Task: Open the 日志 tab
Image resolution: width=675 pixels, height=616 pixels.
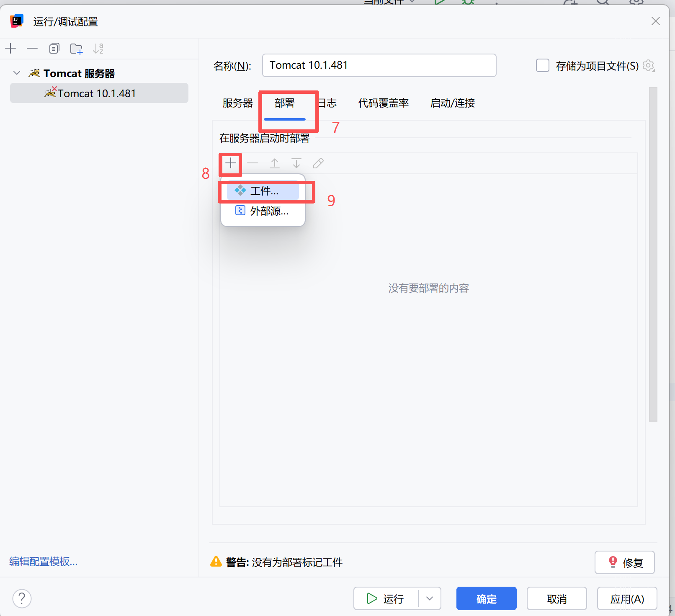Action: (327, 103)
